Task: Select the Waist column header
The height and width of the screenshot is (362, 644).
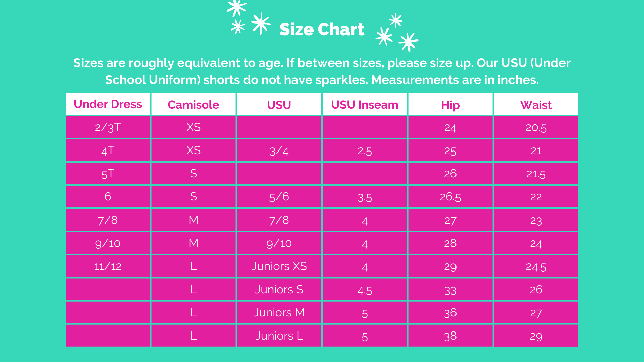Action: (536, 105)
